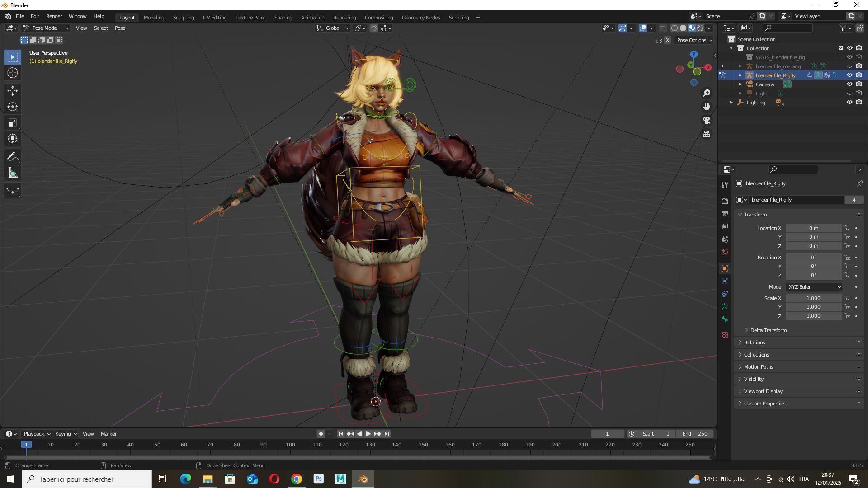Open the Tool properties tab
Image resolution: width=868 pixels, height=488 pixels.
click(x=725, y=185)
